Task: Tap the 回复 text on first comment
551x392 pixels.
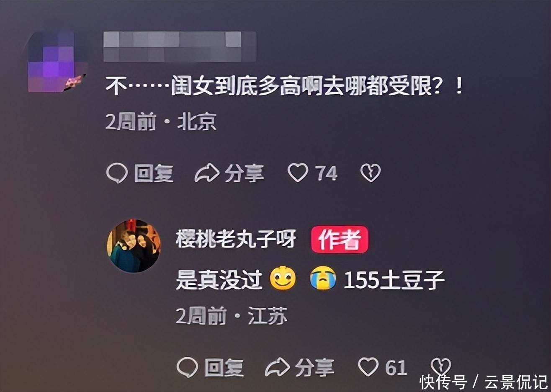Action: click(x=154, y=173)
